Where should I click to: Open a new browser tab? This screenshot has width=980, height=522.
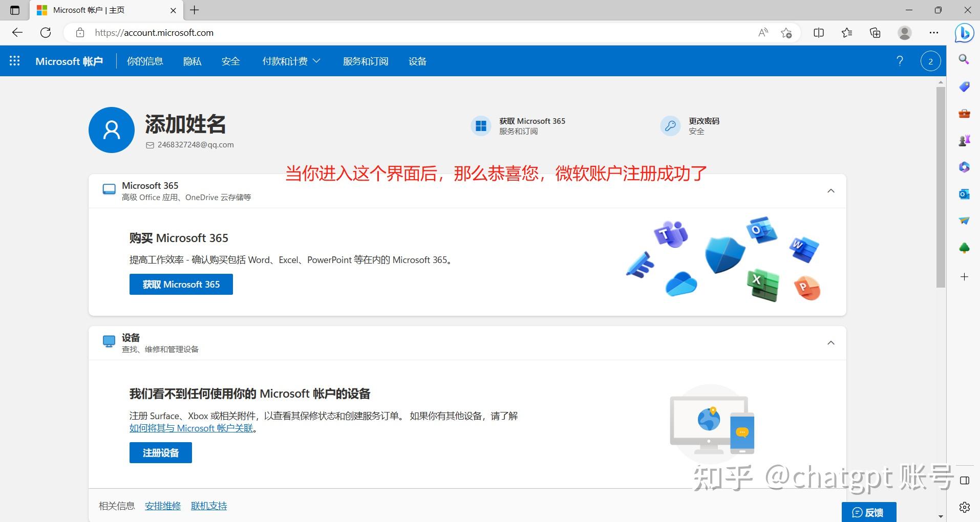[x=195, y=10]
